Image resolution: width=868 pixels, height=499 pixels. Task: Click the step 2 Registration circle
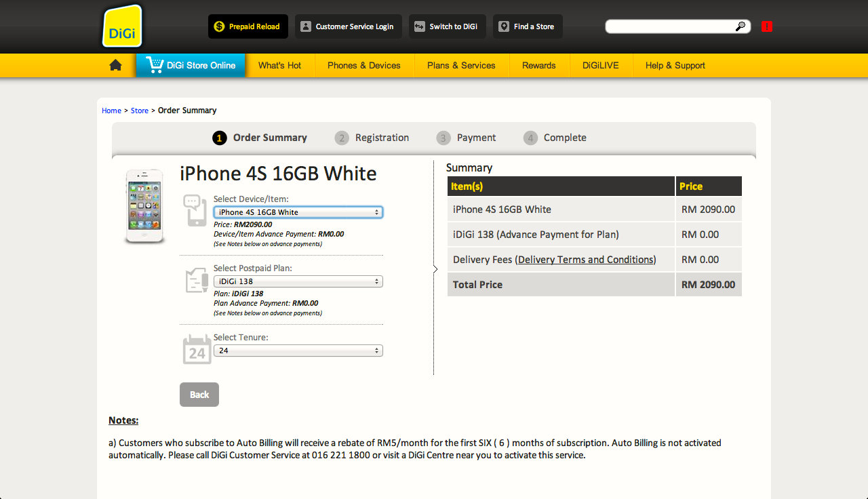pyautogui.click(x=342, y=138)
